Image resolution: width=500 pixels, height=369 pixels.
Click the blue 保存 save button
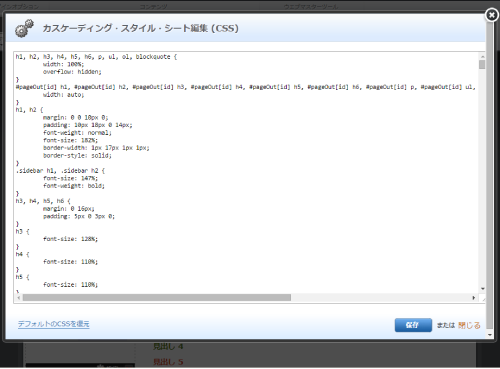pos(413,325)
